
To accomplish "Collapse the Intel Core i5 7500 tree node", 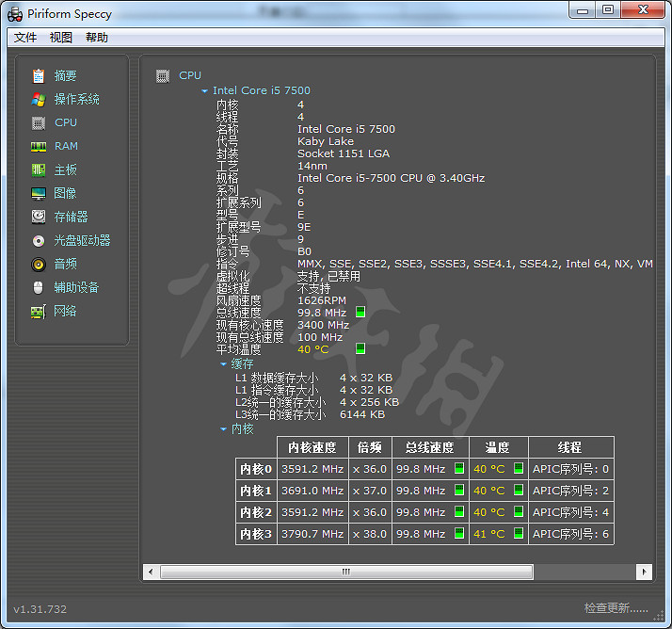I will 205,91.
